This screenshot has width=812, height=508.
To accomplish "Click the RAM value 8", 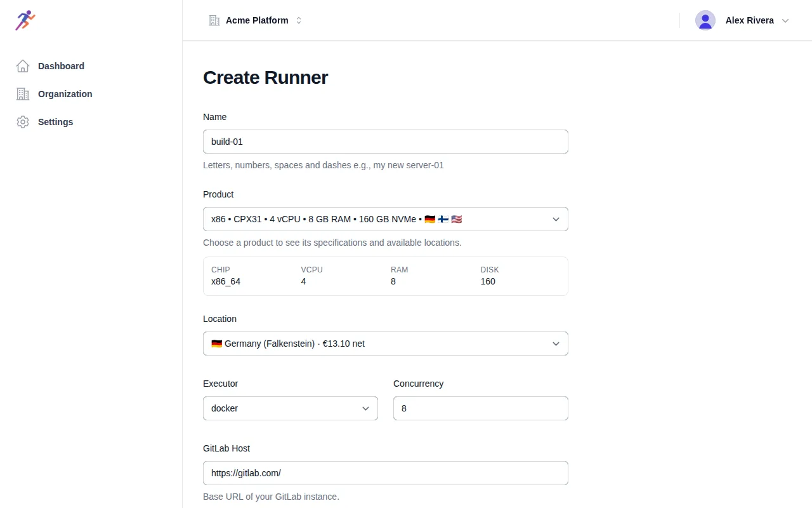I will coord(393,281).
